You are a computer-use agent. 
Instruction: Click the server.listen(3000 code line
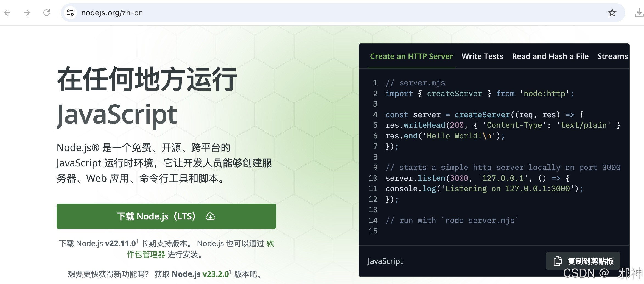(x=478, y=178)
